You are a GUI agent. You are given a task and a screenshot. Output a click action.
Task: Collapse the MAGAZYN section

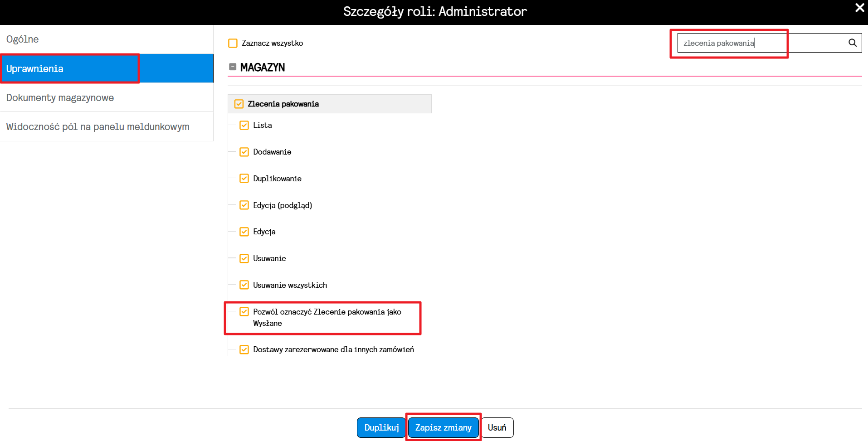[x=233, y=67]
